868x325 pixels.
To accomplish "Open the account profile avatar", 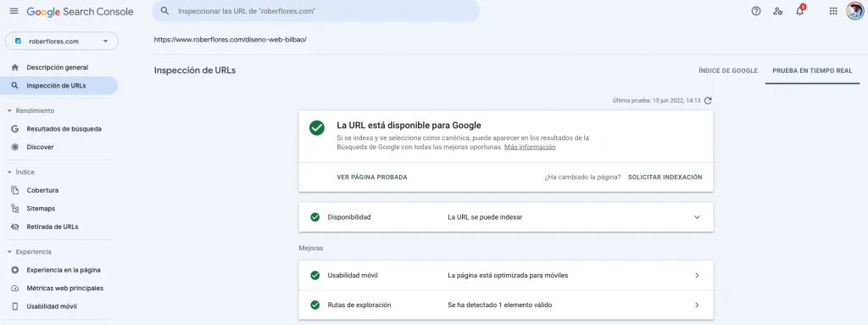I will pos(854,11).
